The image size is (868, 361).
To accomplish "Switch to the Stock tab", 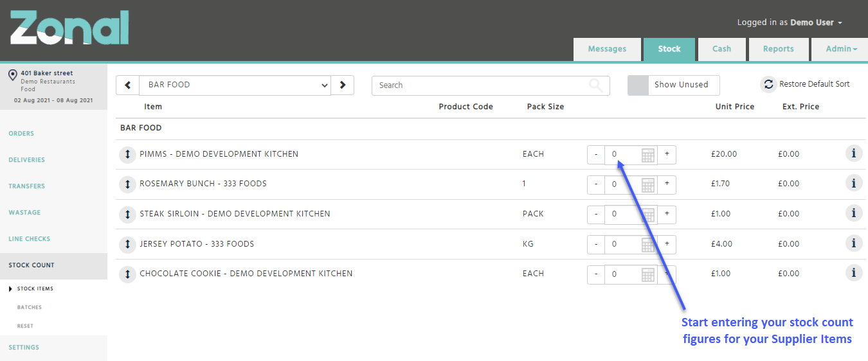I will tap(669, 49).
